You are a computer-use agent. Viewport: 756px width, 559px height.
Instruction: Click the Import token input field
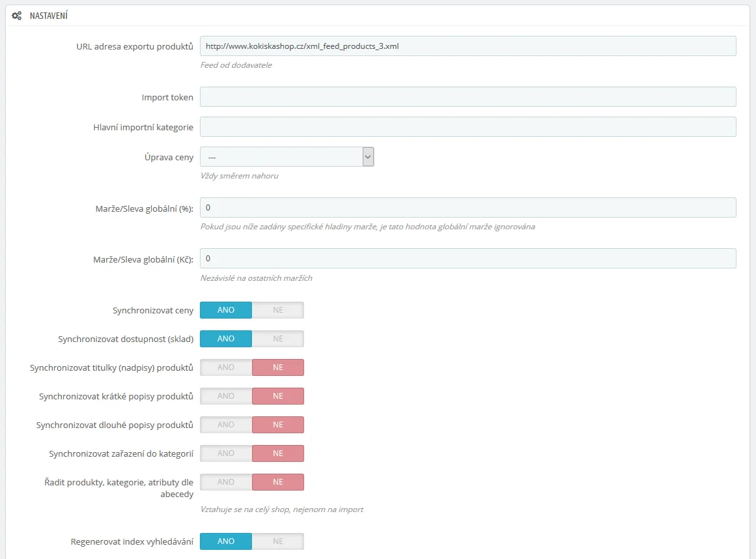tap(468, 97)
